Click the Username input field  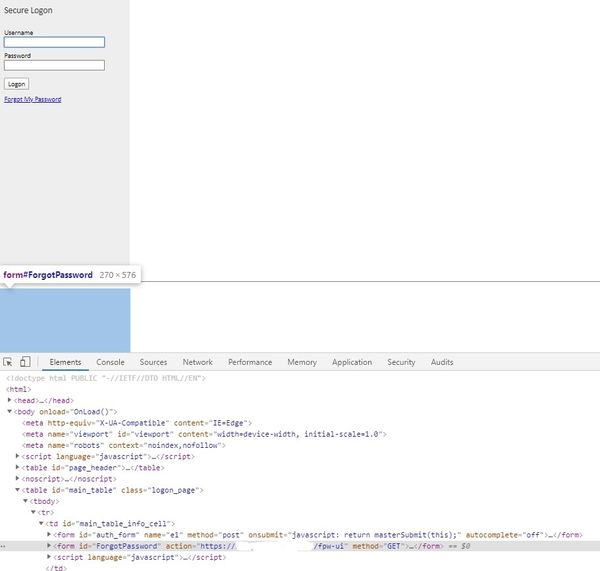click(54, 42)
